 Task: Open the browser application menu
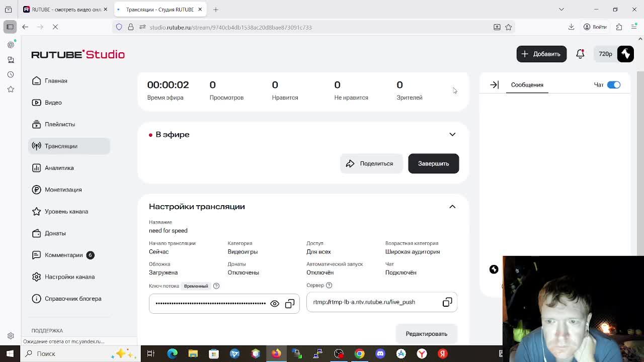[x=634, y=27]
